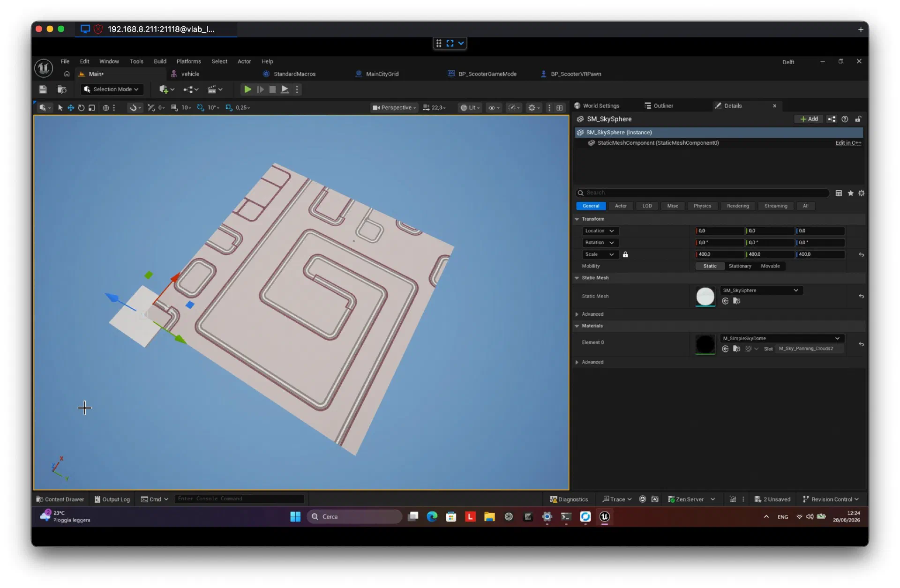Select the Physics filter button
The height and width of the screenshot is (588, 900).
click(x=702, y=206)
